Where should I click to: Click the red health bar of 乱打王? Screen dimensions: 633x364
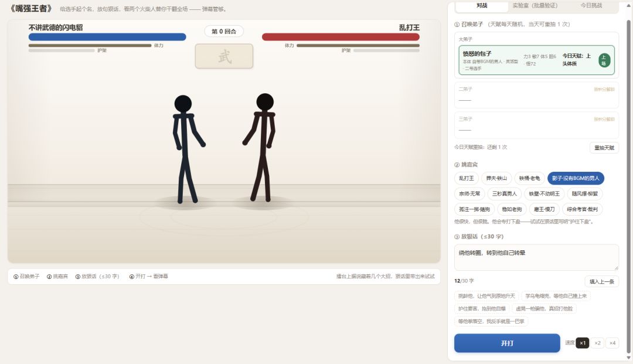[341, 37]
